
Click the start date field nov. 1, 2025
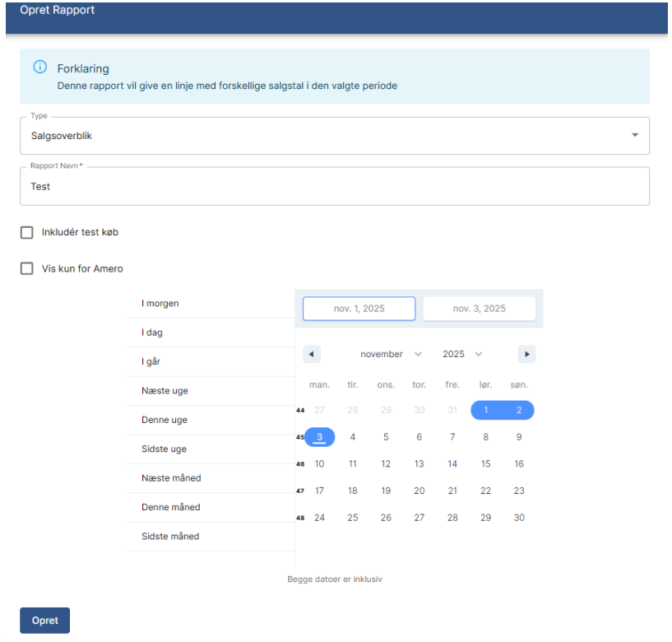point(359,309)
